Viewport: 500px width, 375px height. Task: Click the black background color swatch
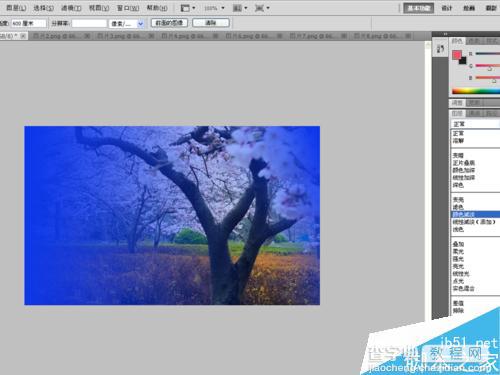coord(463,61)
